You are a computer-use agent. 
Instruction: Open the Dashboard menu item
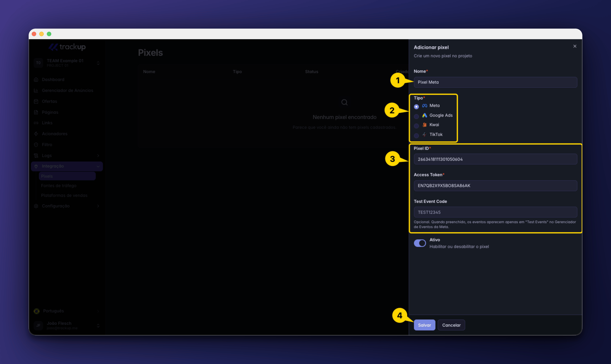67,79
